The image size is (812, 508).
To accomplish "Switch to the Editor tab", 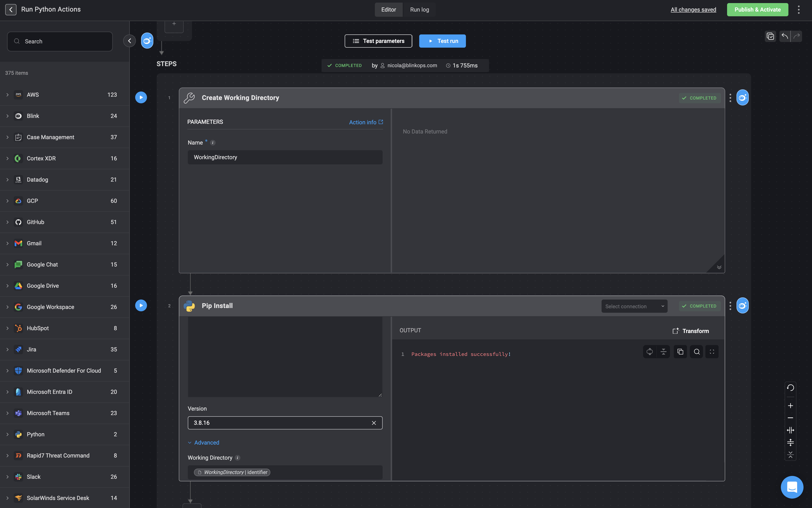I will [389, 9].
